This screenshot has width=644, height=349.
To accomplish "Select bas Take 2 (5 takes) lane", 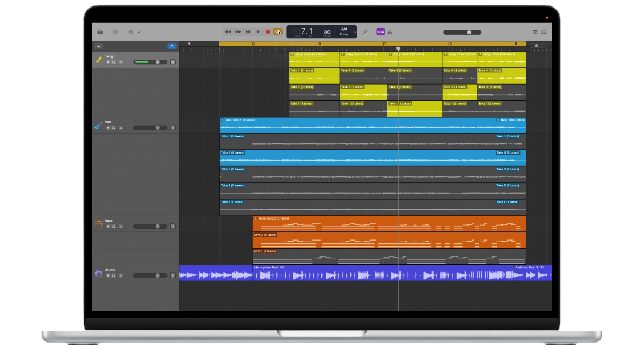I will (373, 191).
